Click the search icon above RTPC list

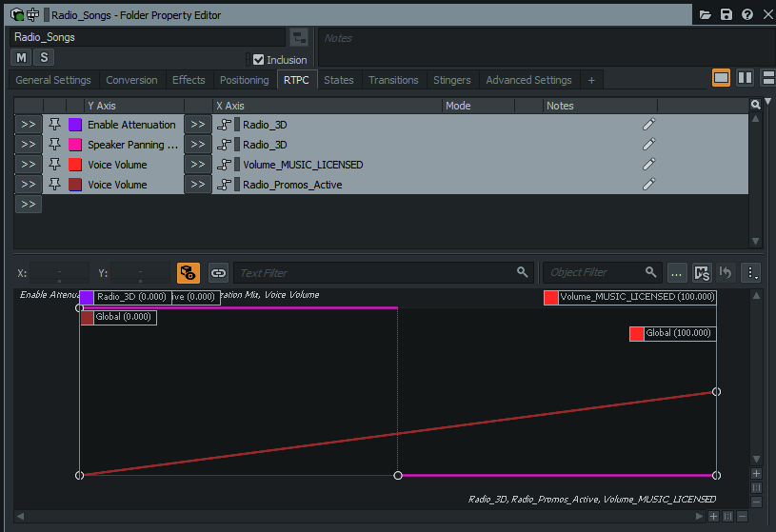pyautogui.click(x=755, y=105)
